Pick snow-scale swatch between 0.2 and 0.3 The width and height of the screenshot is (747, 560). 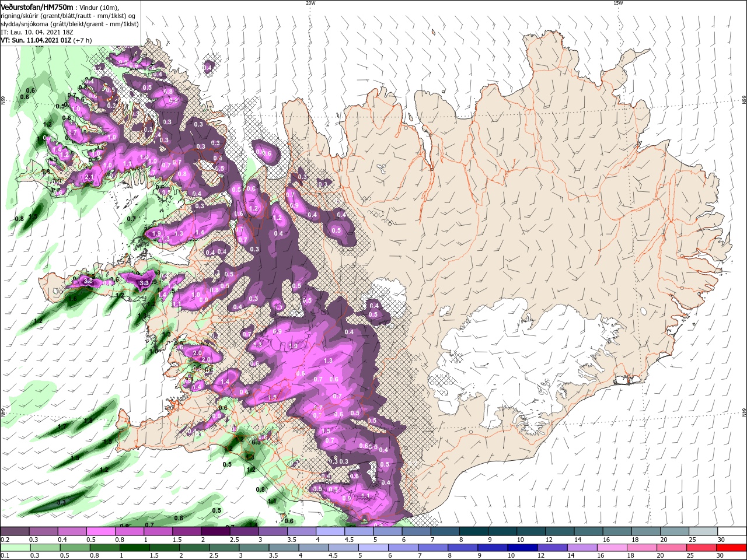15,531
